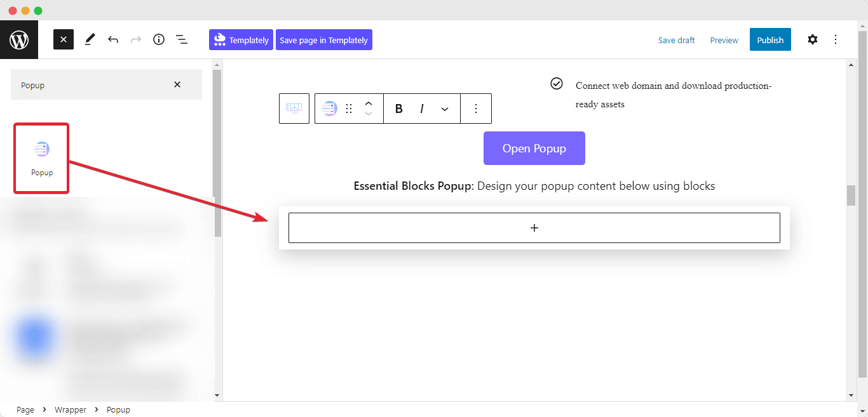Undo the last change
This screenshot has width=868, height=417.
click(x=113, y=39)
